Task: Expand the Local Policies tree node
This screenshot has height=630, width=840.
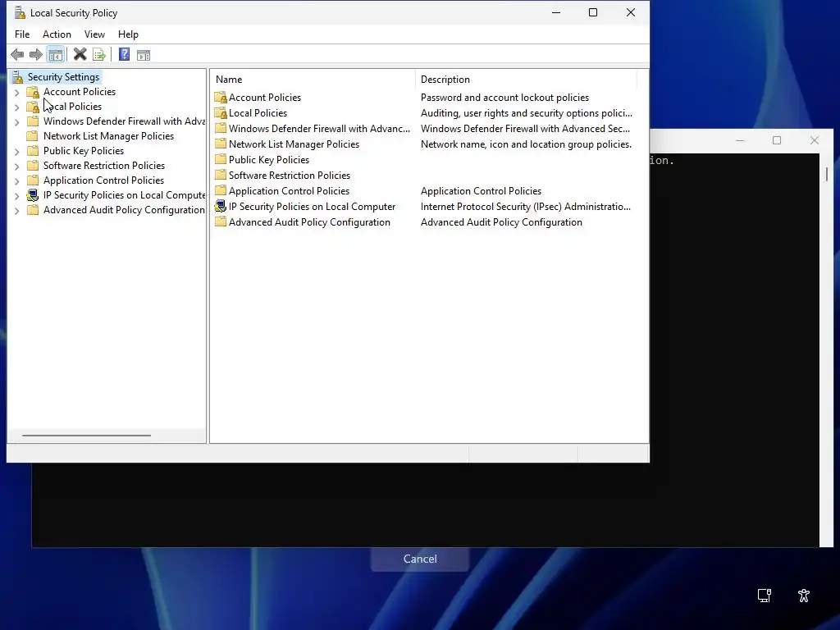Action: [16, 107]
